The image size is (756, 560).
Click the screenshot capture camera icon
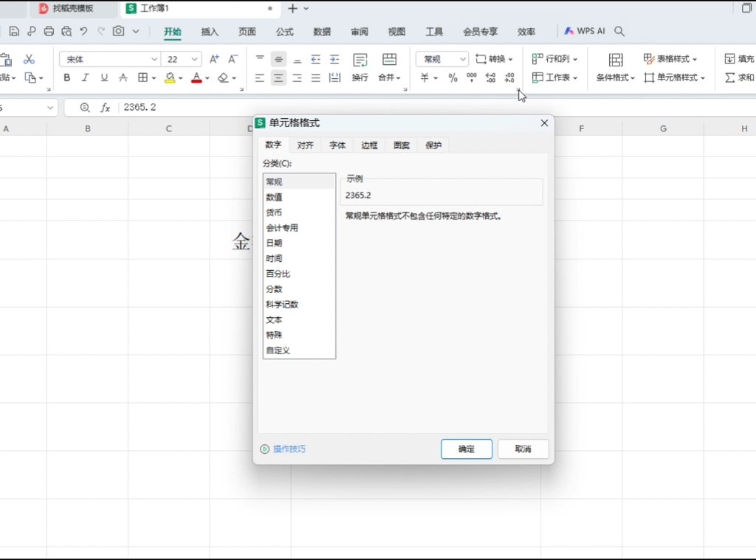[118, 32]
